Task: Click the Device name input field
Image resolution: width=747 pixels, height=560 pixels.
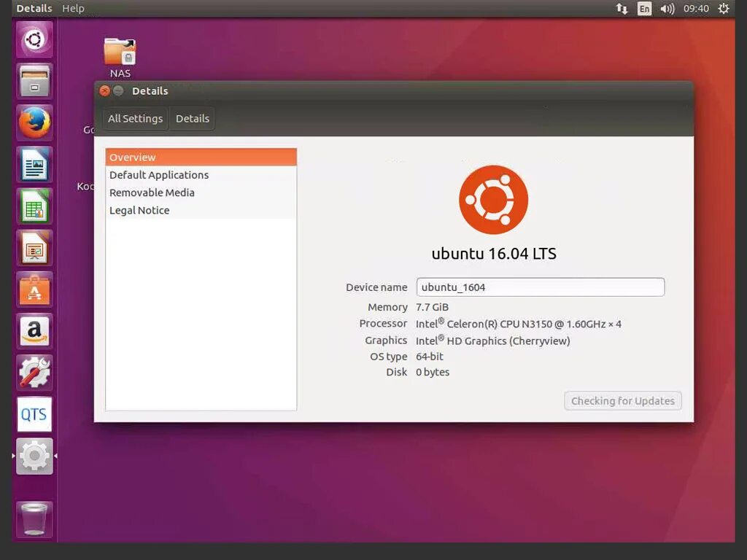Action: (x=541, y=287)
